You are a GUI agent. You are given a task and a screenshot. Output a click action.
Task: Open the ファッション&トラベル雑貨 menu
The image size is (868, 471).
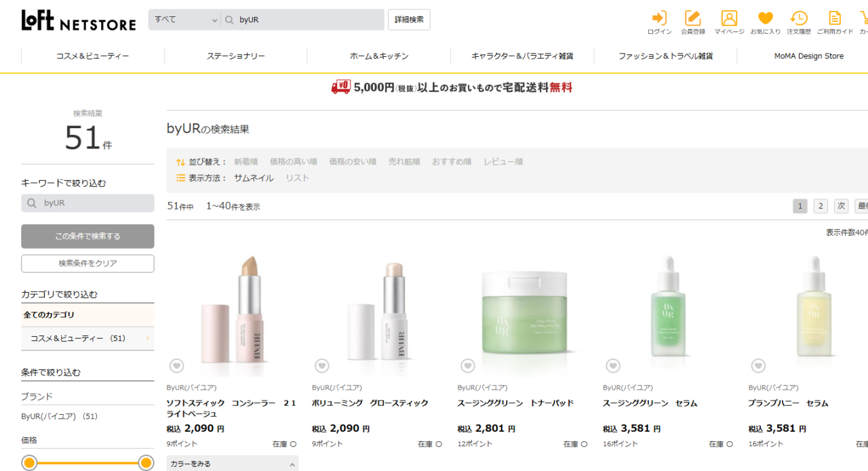pos(665,56)
